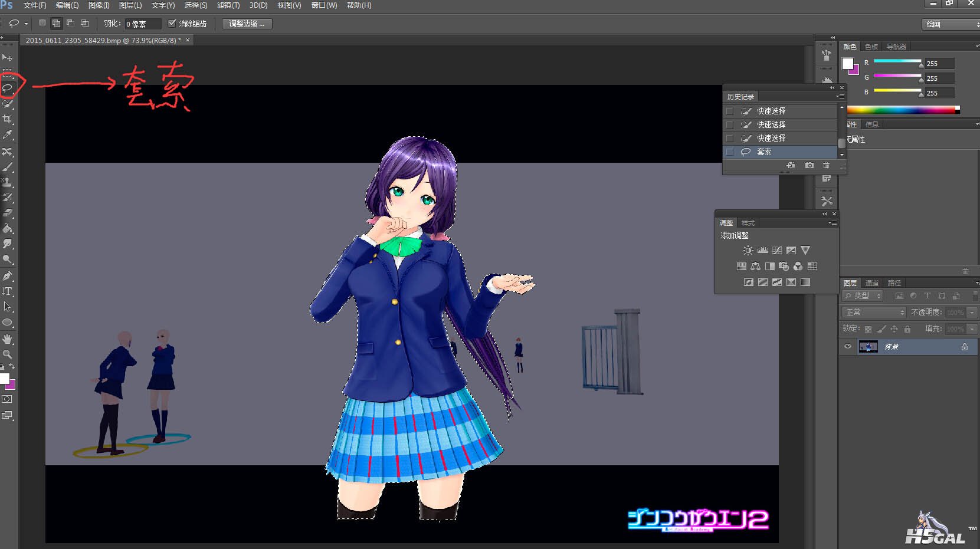Select the Clone Stamp tool
Screen dimensions: 980x549
pos(7,183)
